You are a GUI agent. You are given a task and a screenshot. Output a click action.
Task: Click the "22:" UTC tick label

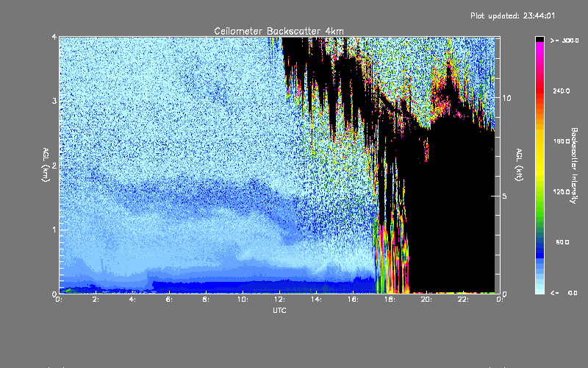click(x=463, y=300)
